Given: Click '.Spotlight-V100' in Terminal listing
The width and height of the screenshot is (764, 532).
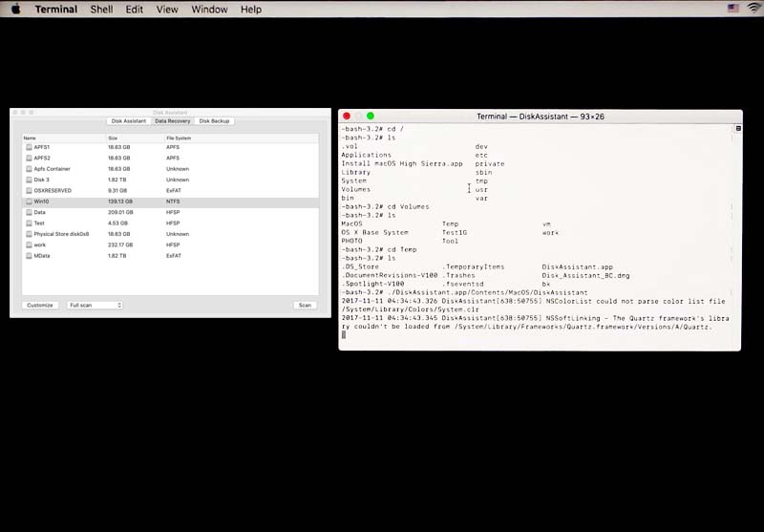Looking at the screenshot, I should click(x=372, y=284).
